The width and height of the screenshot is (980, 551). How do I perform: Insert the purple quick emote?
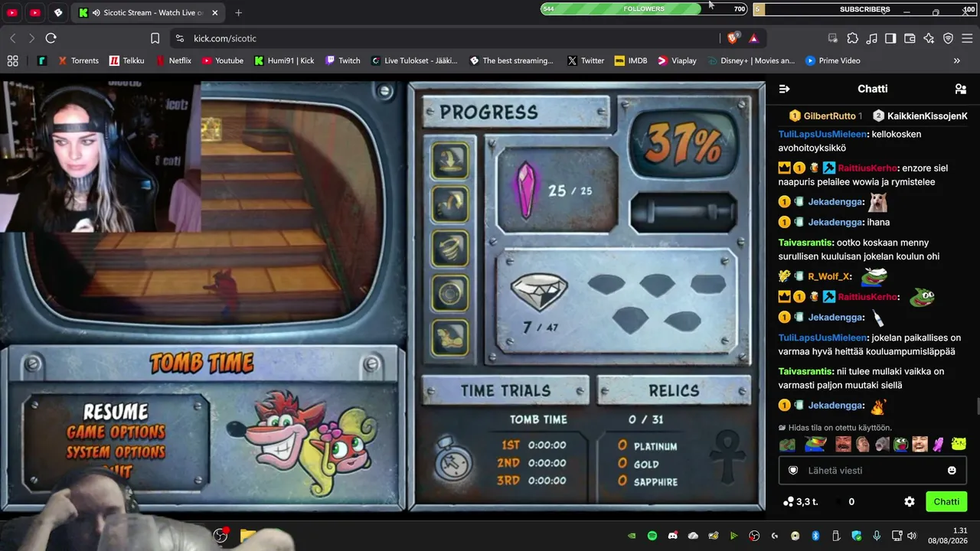[938, 445]
